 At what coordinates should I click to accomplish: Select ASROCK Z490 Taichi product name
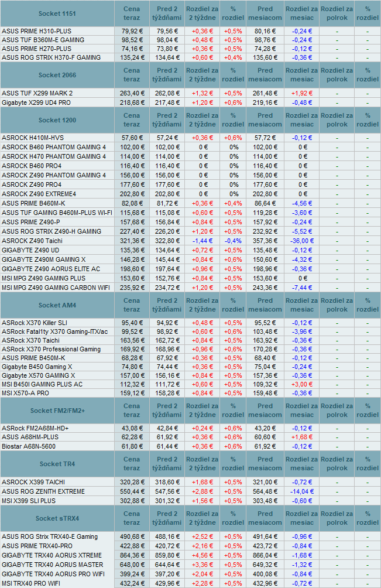[x=32, y=241]
